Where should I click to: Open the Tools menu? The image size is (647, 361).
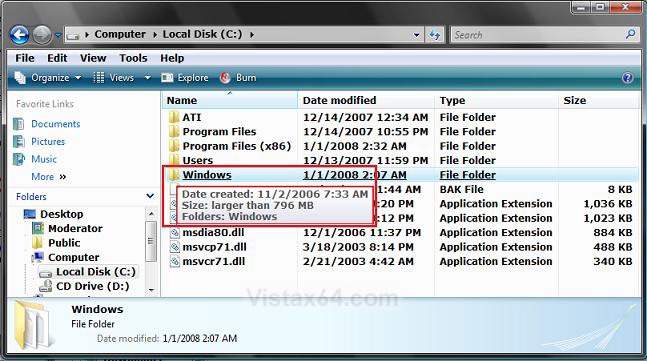tap(133, 58)
